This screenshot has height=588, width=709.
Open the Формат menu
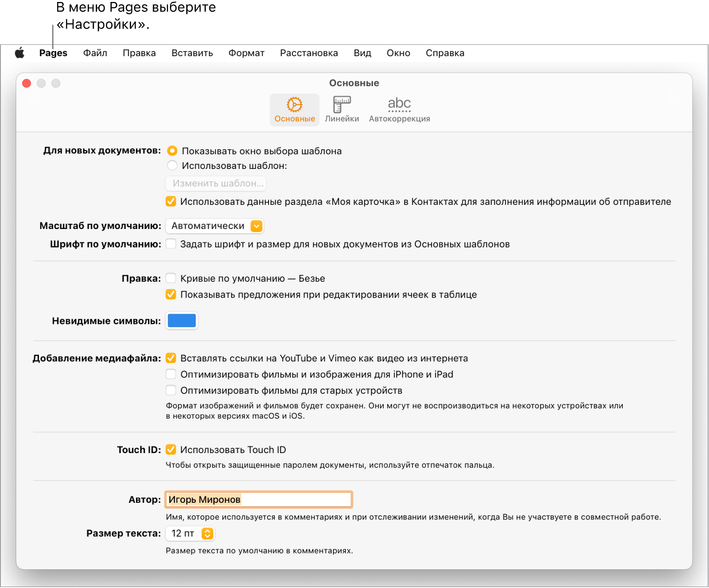pyautogui.click(x=246, y=53)
